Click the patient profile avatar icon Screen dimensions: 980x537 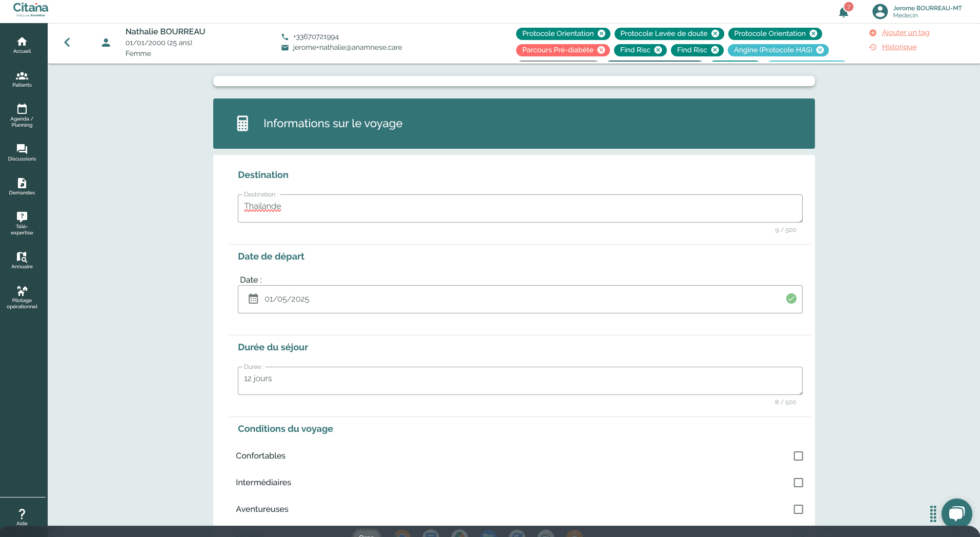pos(106,43)
